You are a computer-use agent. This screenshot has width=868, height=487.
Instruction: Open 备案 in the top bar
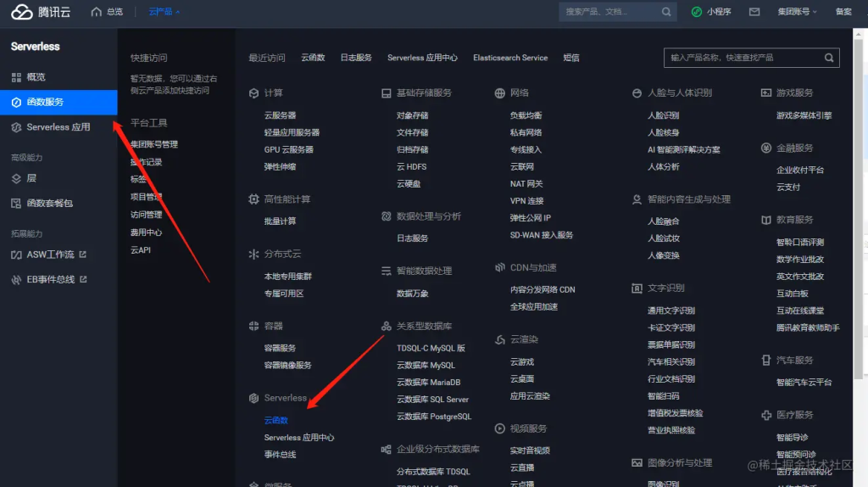(x=843, y=12)
